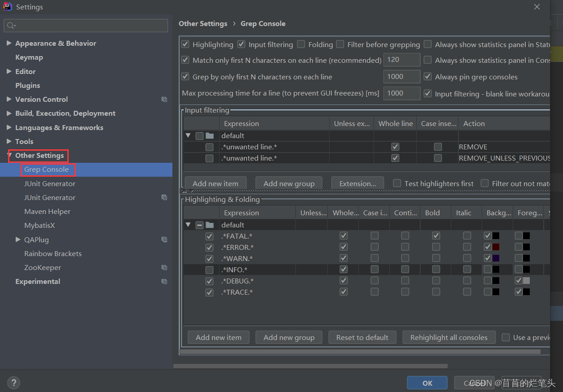Uncheck Bold for the .*FATAL.* row
563x392 pixels.
click(436, 235)
